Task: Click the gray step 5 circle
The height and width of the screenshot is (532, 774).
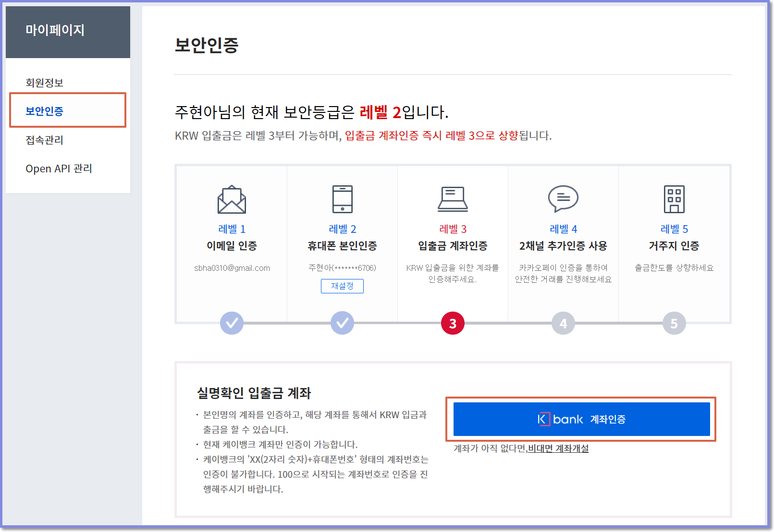Action: [x=674, y=323]
